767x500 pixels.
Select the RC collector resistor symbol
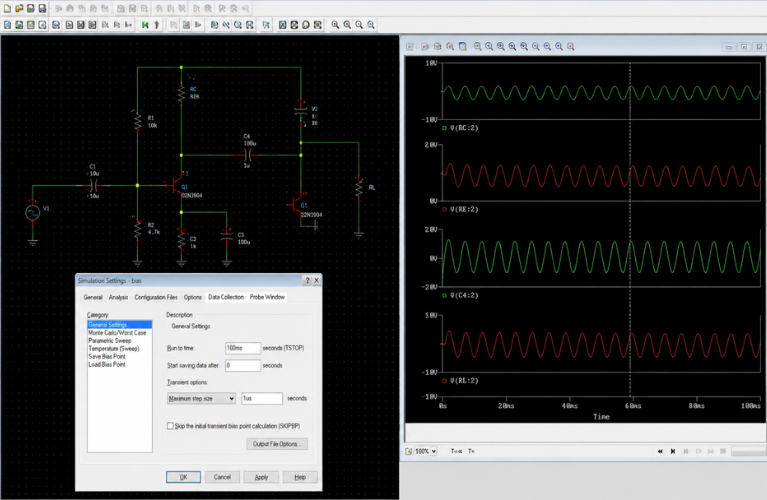181,93
